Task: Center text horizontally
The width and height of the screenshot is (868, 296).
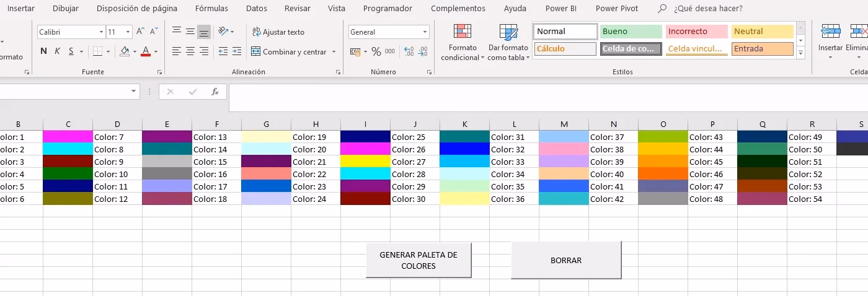Action: [x=190, y=51]
